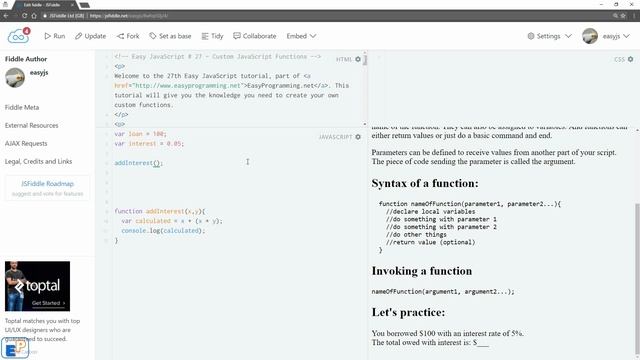The height and width of the screenshot is (360, 640).
Task: Click browser back arrow
Action: tap(6, 16)
